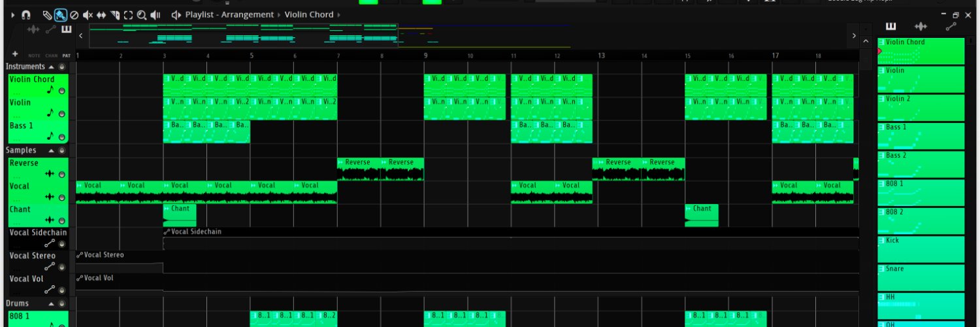Switch to CHAN mode tab
This screenshot has height=327, width=980.
[x=51, y=56]
